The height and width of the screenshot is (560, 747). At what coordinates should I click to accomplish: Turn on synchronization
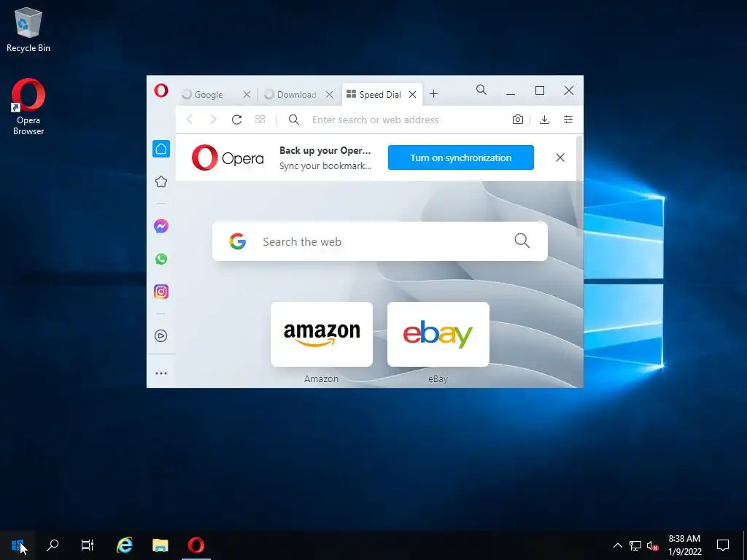[461, 157]
